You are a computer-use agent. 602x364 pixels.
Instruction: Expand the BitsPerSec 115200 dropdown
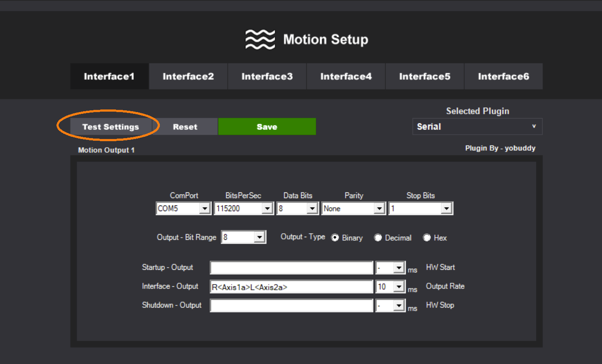pos(268,209)
